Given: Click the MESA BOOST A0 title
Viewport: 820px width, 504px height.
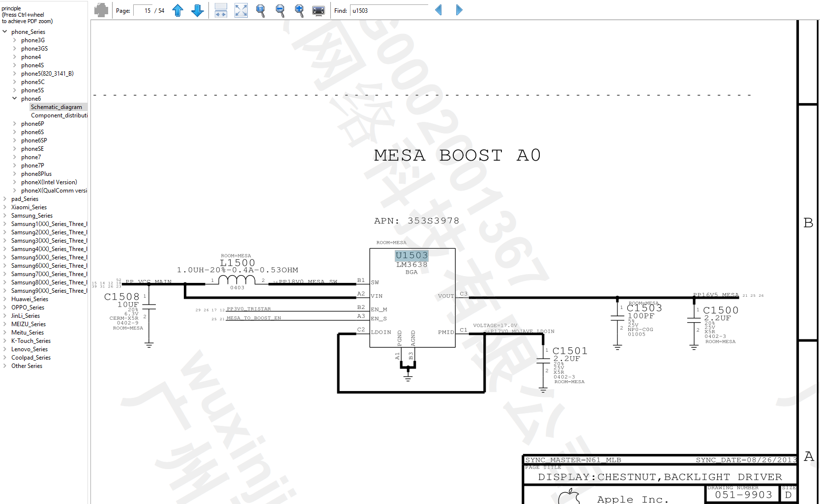Looking at the screenshot, I should (457, 155).
